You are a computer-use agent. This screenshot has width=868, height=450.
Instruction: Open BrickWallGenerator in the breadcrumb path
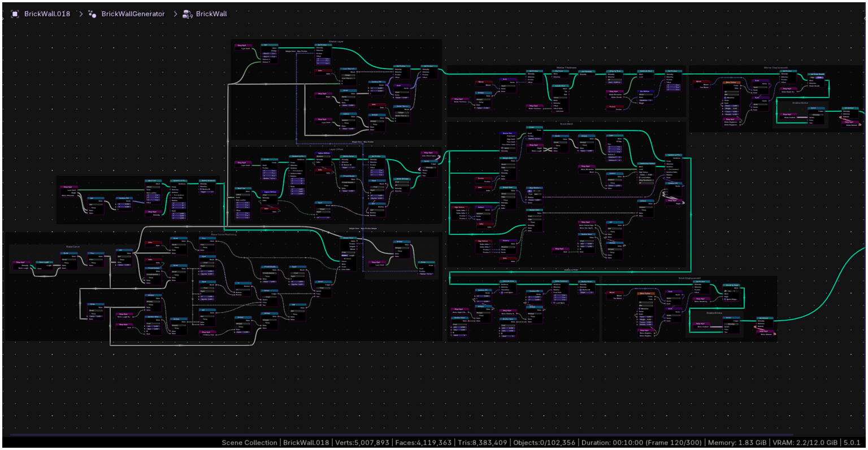pyautogui.click(x=133, y=14)
